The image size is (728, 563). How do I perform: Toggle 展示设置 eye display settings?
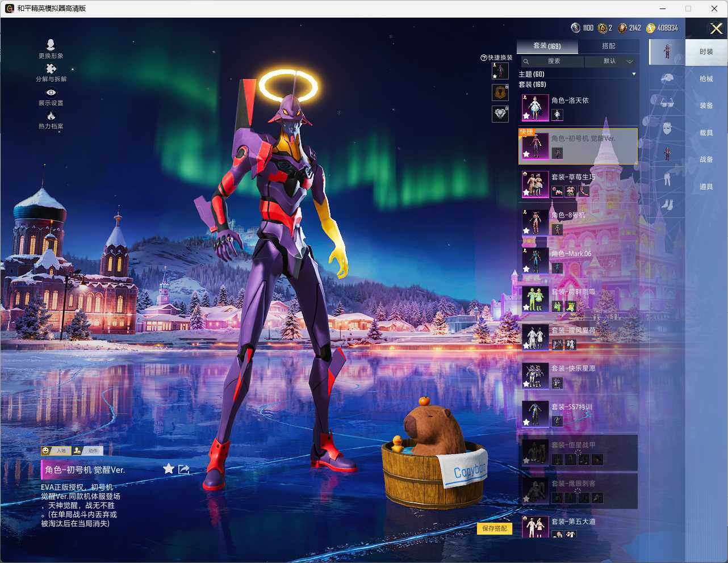(x=51, y=93)
